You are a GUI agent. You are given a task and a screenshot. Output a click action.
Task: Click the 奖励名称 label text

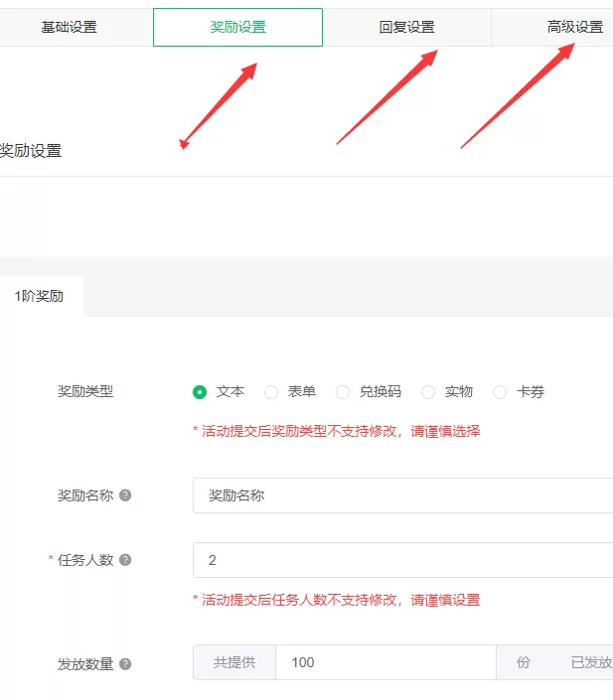(85, 495)
